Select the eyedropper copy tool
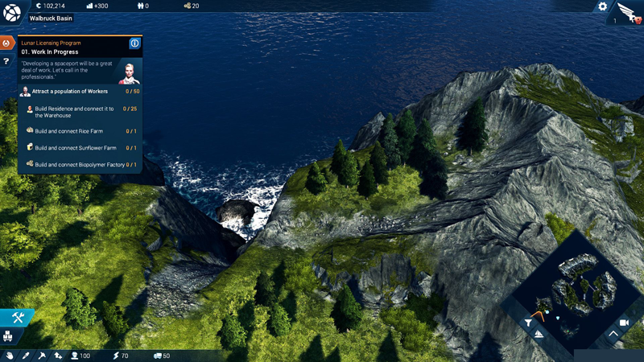Image resolution: width=644 pixels, height=362 pixels. 26,356
